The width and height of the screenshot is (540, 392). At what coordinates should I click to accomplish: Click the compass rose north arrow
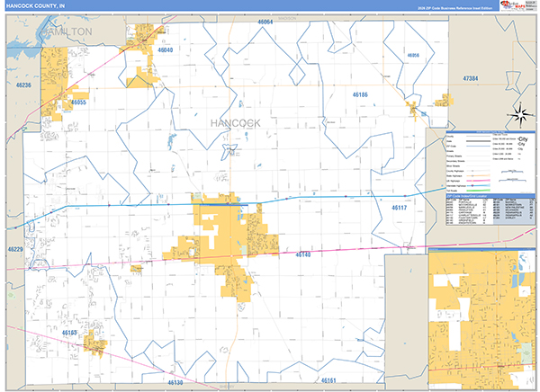pos(518,114)
